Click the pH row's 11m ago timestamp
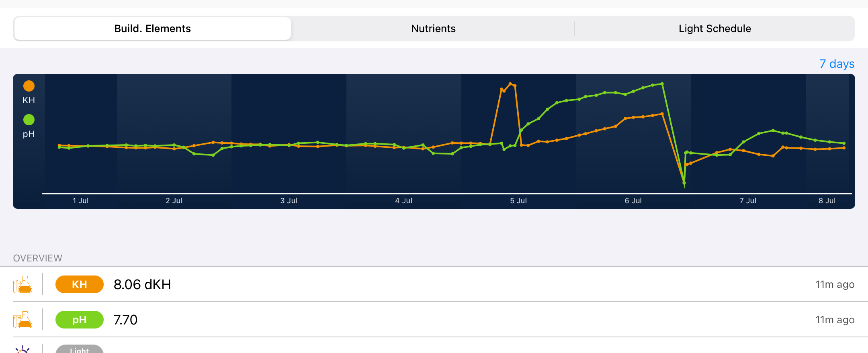The width and height of the screenshot is (868, 353). (835, 320)
